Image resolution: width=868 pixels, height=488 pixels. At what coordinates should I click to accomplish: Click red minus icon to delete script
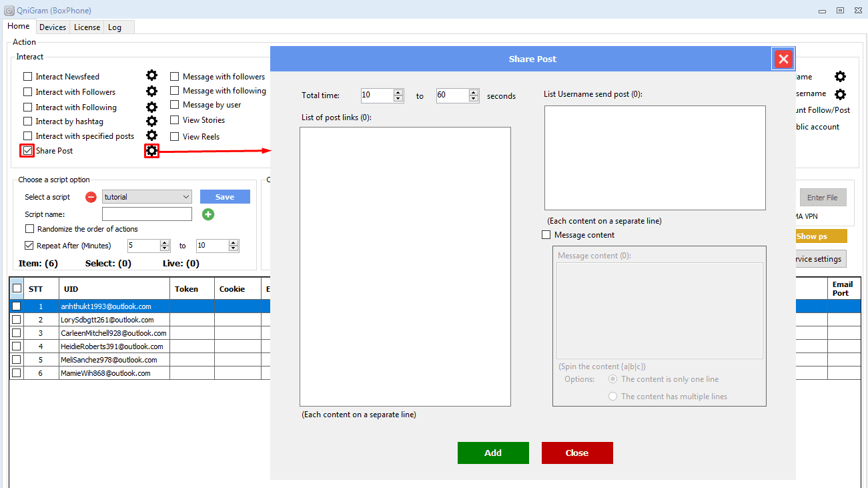click(91, 197)
